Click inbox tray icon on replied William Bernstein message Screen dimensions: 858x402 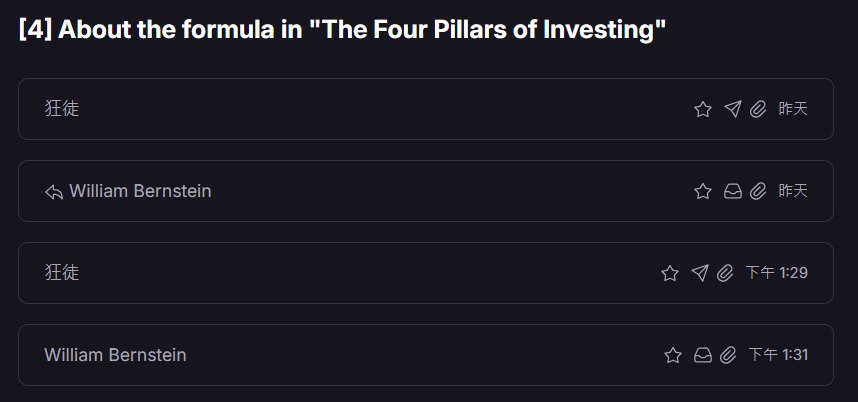pos(732,191)
